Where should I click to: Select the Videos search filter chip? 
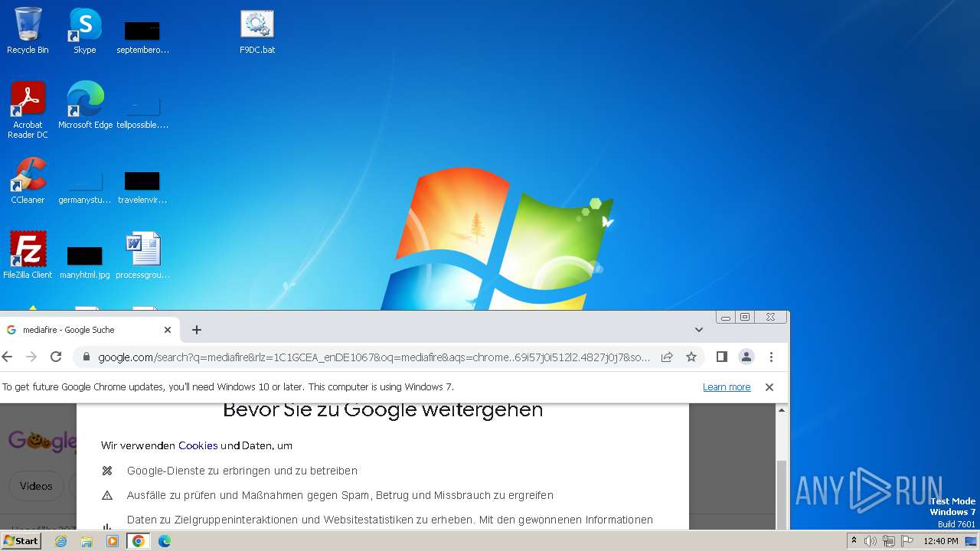pos(36,486)
